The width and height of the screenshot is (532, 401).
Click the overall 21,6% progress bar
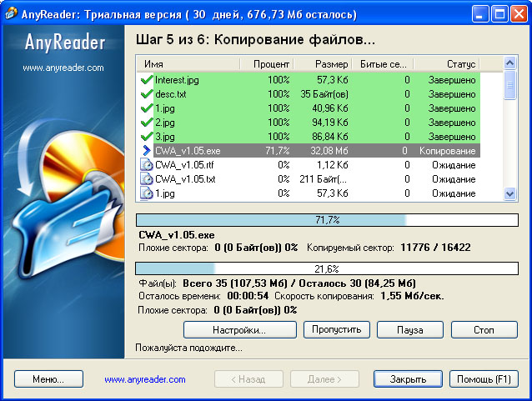tap(326, 269)
